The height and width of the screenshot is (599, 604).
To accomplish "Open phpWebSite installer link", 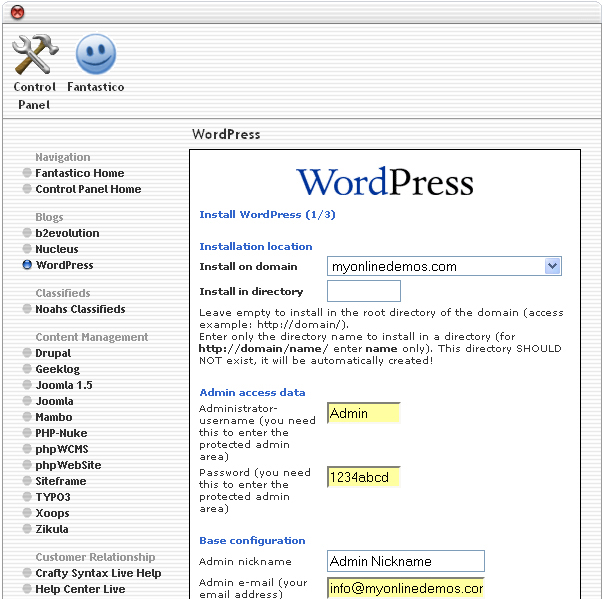I will [68, 465].
